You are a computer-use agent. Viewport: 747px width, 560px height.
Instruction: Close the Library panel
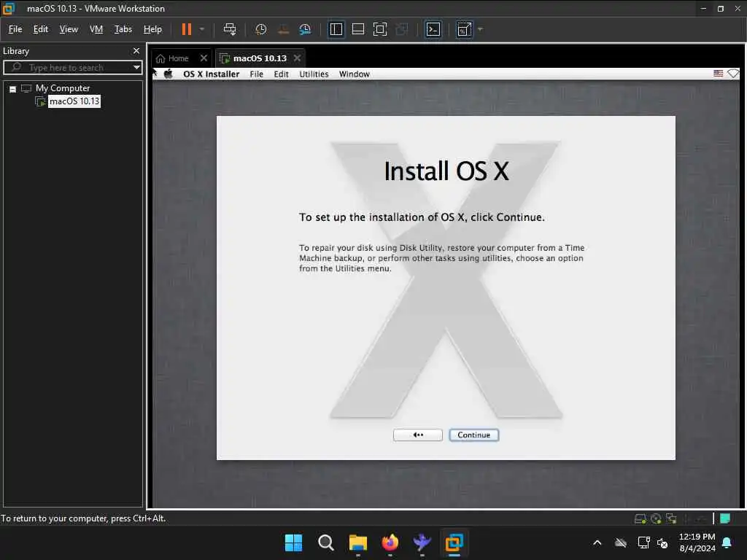click(x=136, y=50)
